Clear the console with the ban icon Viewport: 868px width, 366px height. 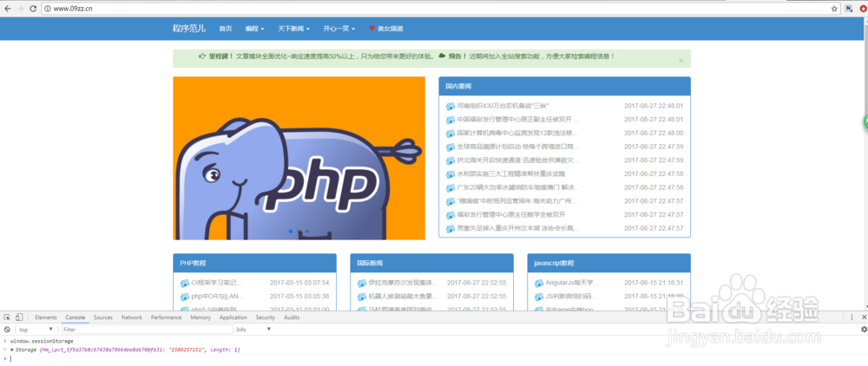[x=7, y=330]
